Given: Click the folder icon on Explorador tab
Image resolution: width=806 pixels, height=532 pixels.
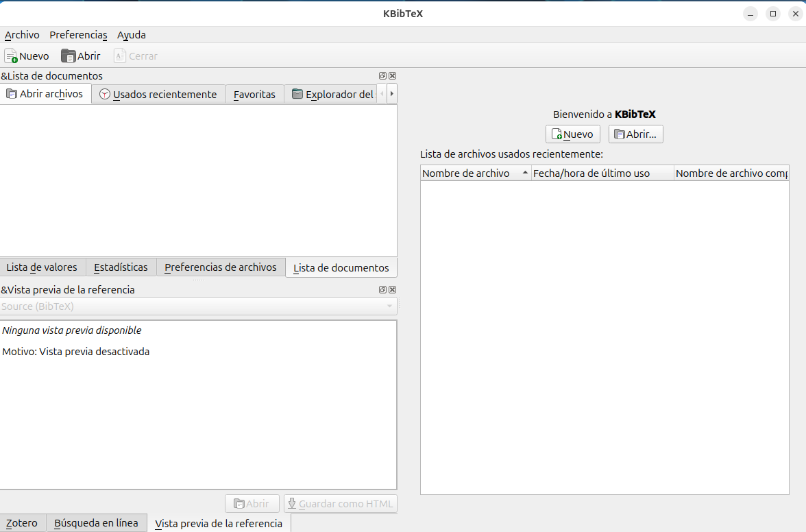Looking at the screenshot, I should point(297,93).
